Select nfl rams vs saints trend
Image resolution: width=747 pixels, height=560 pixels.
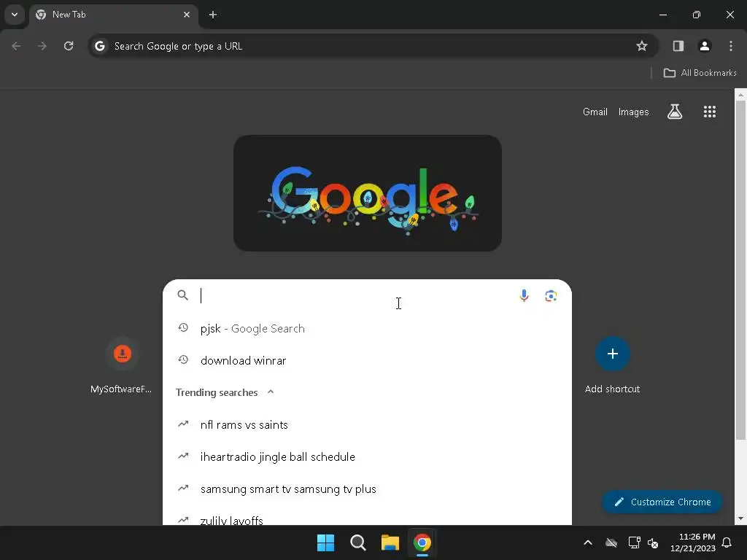pyautogui.click(x=367, y=425)
